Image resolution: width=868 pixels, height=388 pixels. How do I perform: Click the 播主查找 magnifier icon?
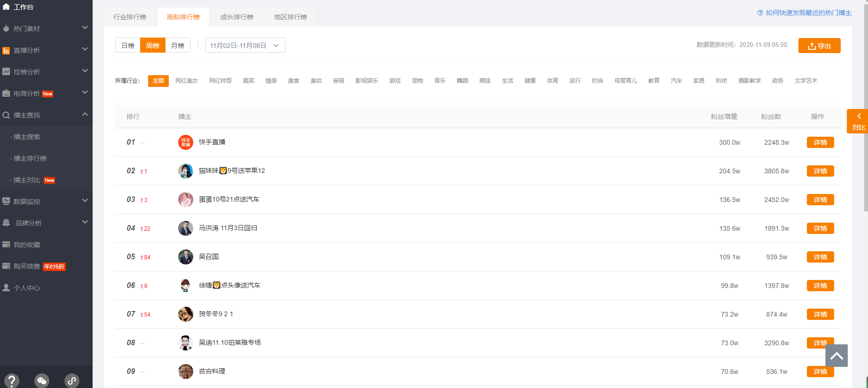point(6,115)
